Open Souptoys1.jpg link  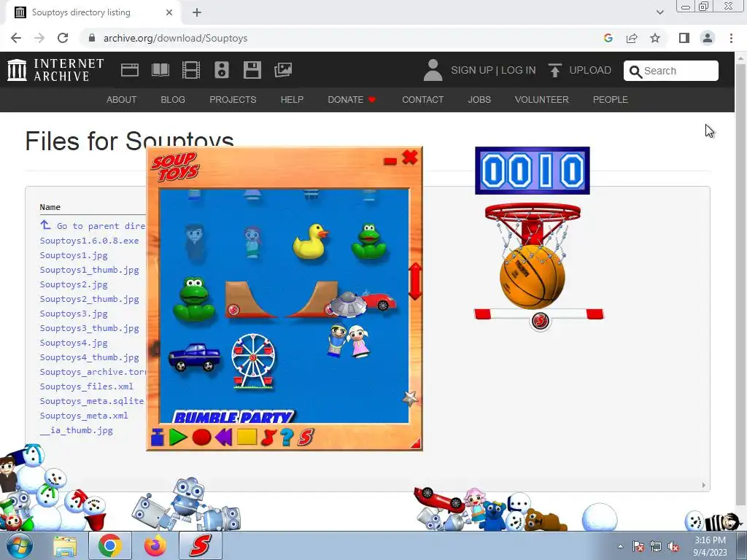(74, 255)
